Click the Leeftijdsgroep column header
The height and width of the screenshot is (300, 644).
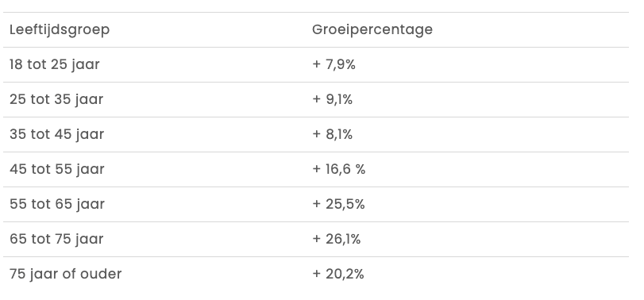click(x=60, y=30)
